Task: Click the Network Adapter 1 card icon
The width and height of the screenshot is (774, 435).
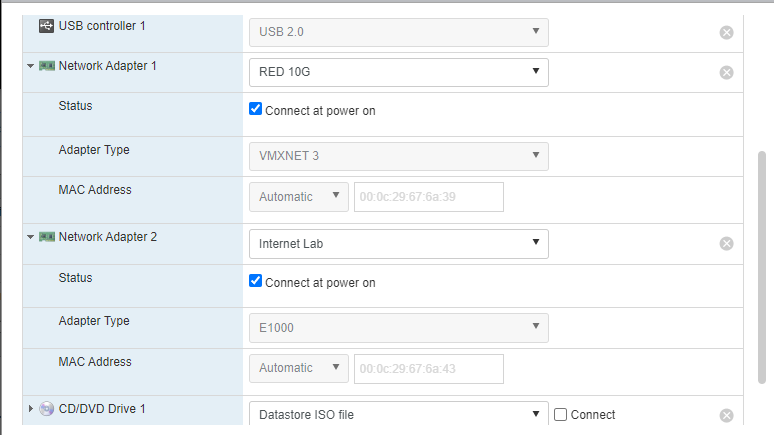Action: pos(47,66)
